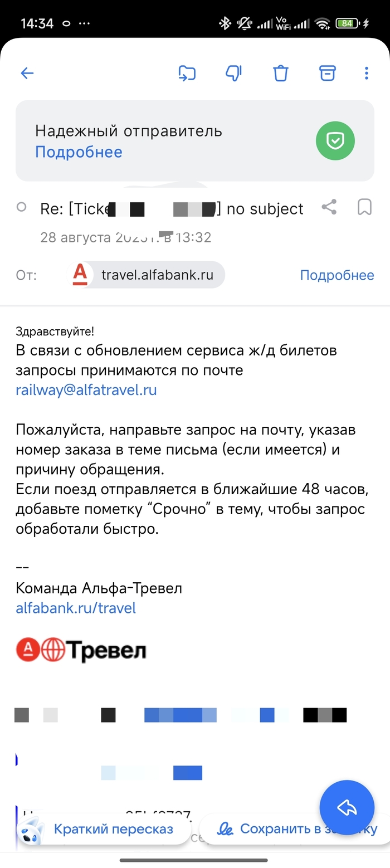Tap the back arrow to leave email
Viewport: 390px width, 868px height.
[x=27, y=73]
